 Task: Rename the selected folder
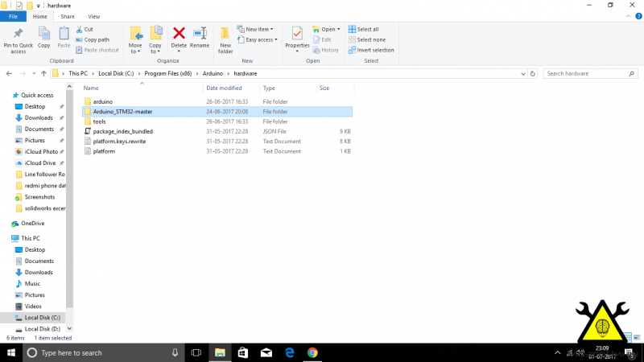tap(200, 37)
